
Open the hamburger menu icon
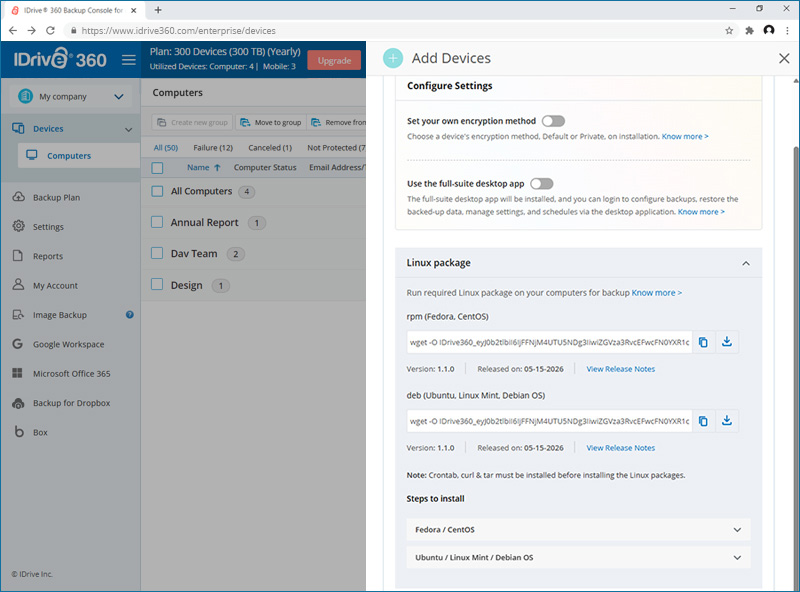click(x=129, y=60)
